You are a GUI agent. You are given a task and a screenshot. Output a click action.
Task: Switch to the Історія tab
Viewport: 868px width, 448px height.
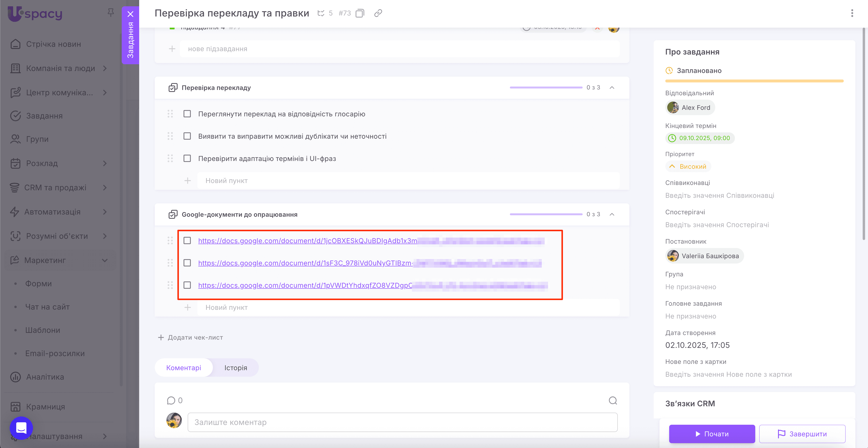[235, 368]
